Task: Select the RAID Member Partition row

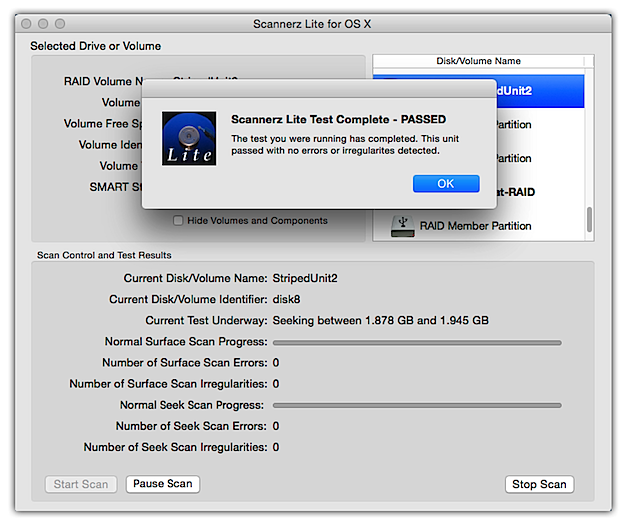Action: click(x=479, y=226)
